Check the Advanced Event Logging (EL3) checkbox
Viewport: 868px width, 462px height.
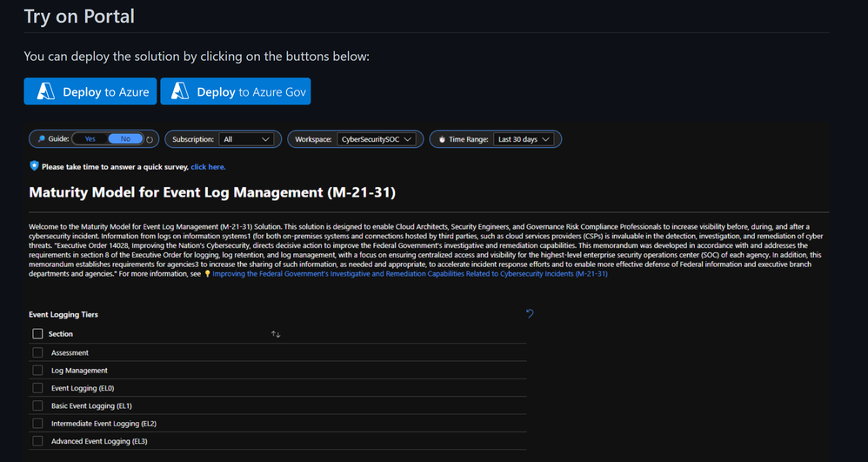(37, 441)
